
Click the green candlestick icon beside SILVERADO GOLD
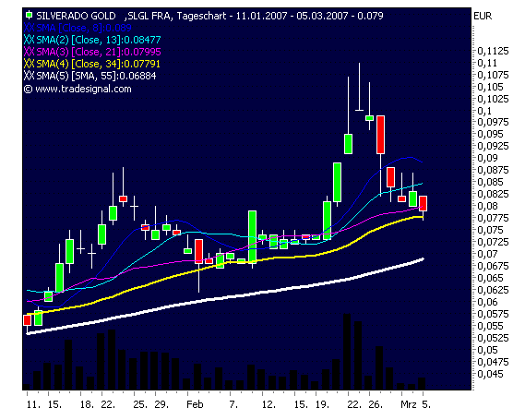(x=30, y=16)
